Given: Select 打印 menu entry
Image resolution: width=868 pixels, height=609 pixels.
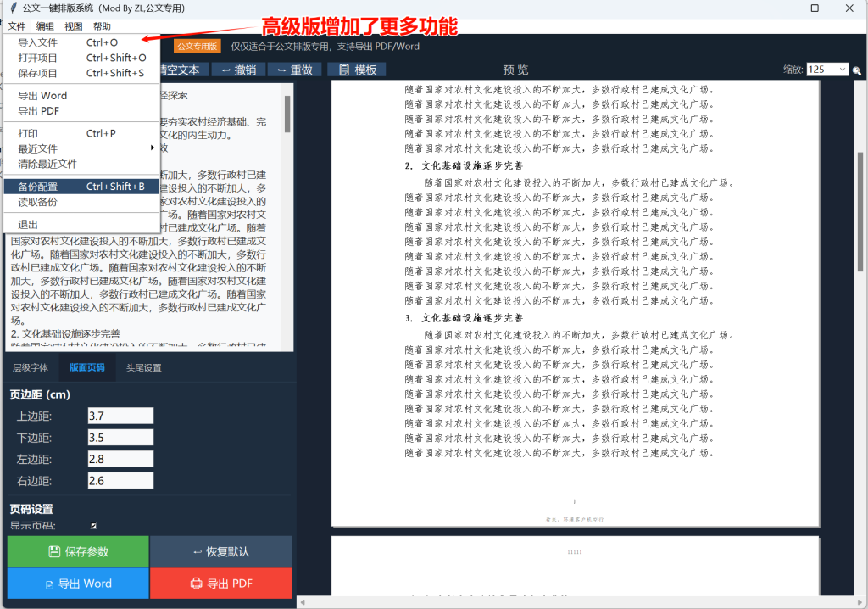Looking at the screenshot, I should (x=81, y=133).
